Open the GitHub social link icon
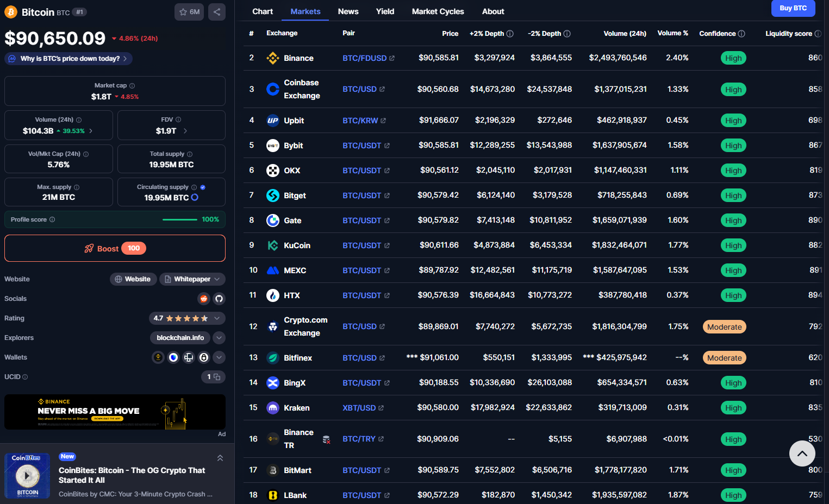Image resolution: width=829 pixels, height=504 pixels. (x=219, y=299)
